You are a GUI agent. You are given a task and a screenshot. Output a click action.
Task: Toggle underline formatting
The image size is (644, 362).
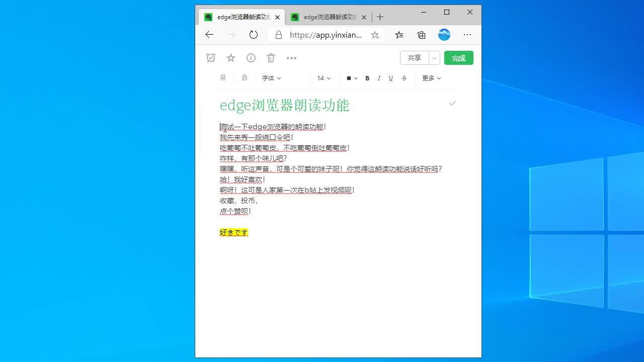pyautogui.click(x=391, y=78)
